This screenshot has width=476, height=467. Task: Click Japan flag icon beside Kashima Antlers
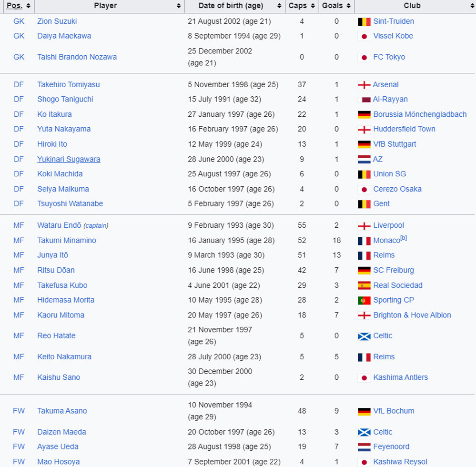364,377
